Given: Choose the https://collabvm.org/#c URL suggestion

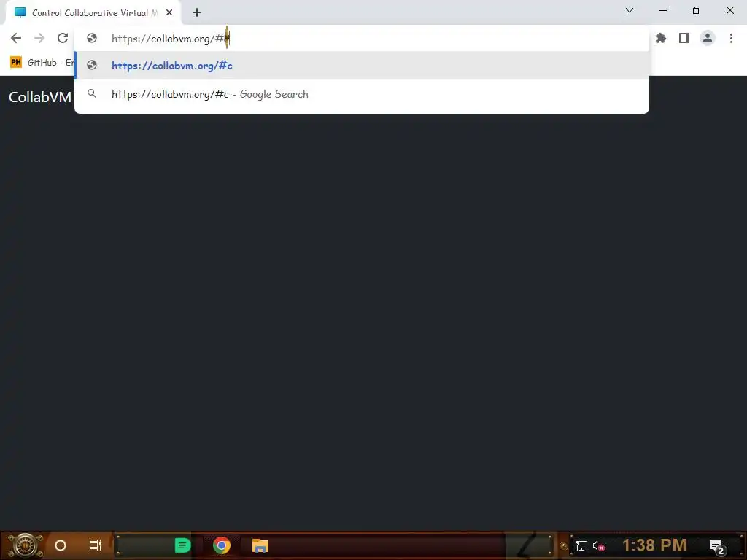Looking at the screenshot, I should (x=362, y=65).
